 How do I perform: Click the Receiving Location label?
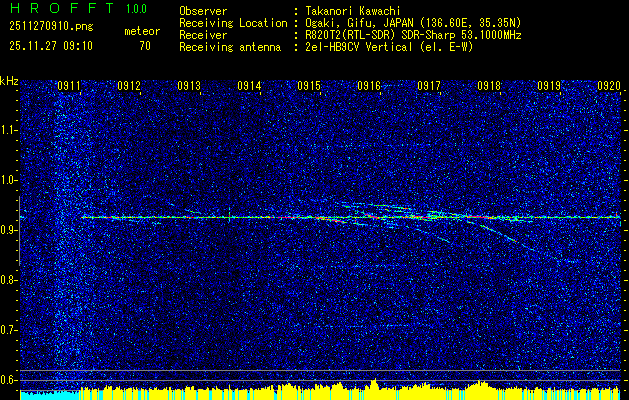tap(233, 23)
